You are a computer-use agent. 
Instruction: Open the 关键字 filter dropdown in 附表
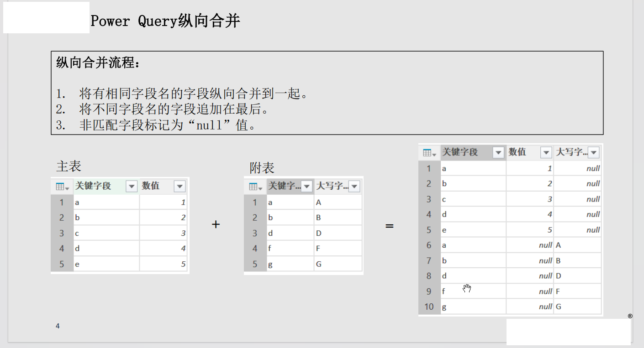click(x=307, y=187)
